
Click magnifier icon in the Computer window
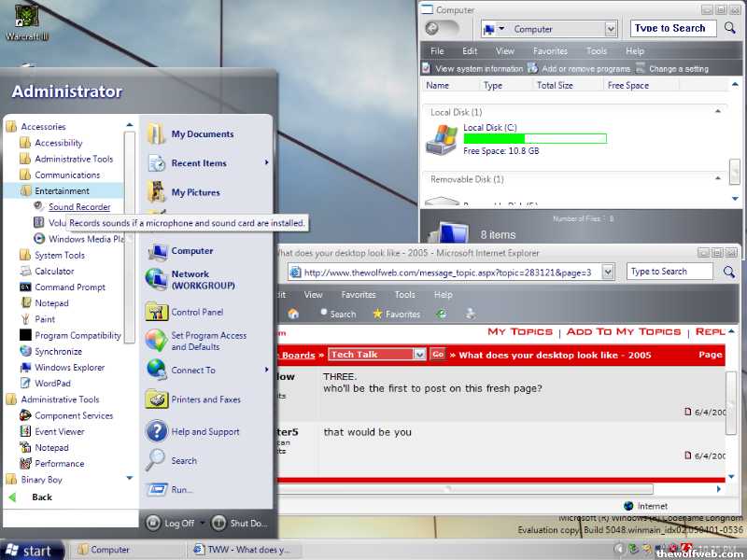[x=730, y=28]
